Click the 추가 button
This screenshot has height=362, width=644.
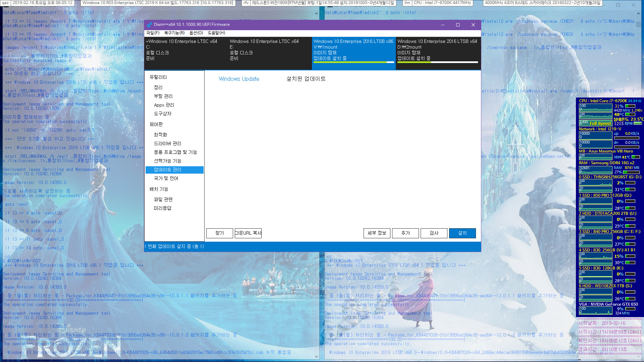(x=406, y=233)
